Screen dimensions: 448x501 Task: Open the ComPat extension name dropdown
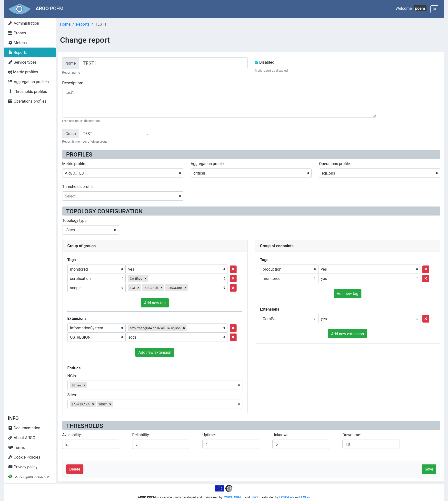point(289,319)
